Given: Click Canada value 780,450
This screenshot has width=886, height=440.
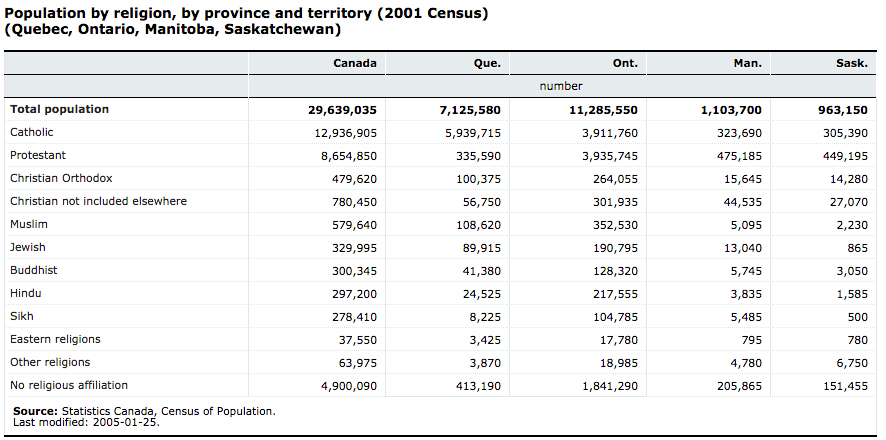Looking at the screenshot, I should (x=354, y=202).
